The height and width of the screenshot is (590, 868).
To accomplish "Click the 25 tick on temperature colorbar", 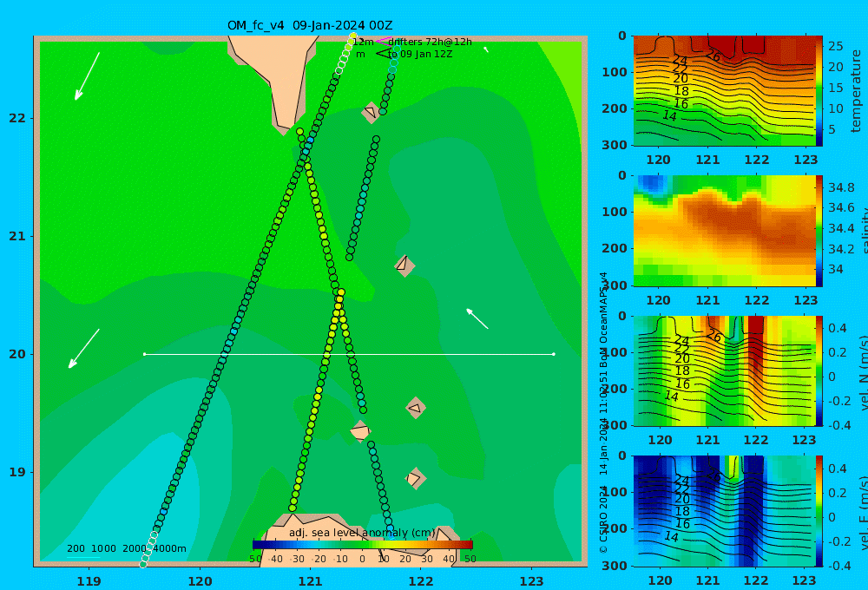I will [835, 47].
